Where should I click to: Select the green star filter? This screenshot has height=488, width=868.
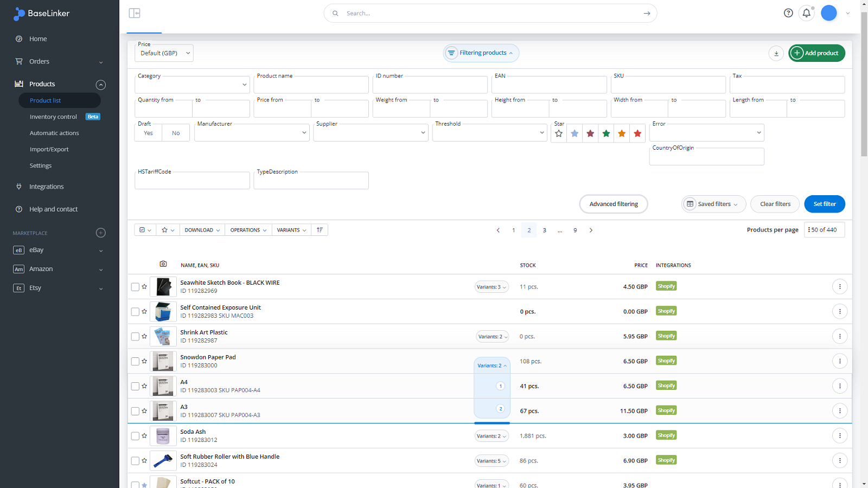click(x=606, y=133)
